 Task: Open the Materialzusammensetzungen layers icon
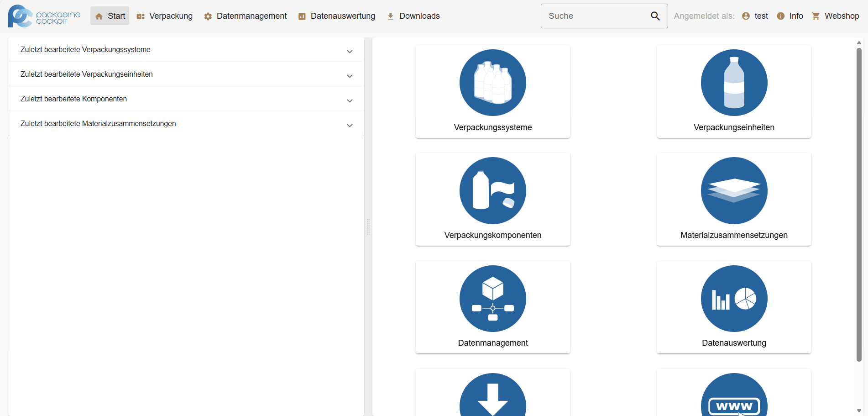(734, 190)
